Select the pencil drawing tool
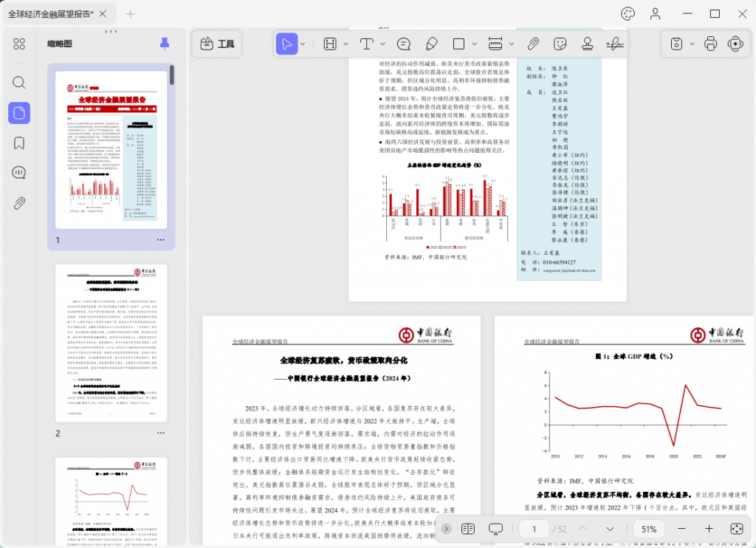This screenshot has height=548, width=756. coord(431,44)
